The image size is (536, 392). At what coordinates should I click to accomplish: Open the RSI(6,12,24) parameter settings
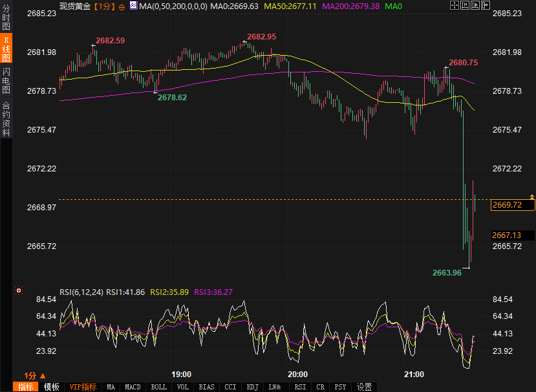81,292
